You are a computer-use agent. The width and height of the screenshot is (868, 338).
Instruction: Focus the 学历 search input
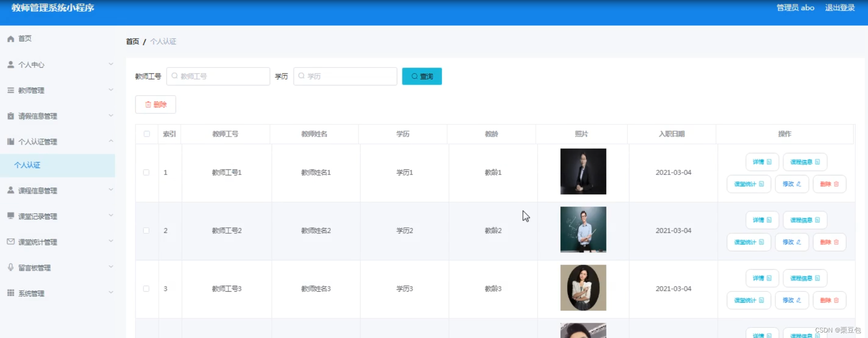pos(345,76)
